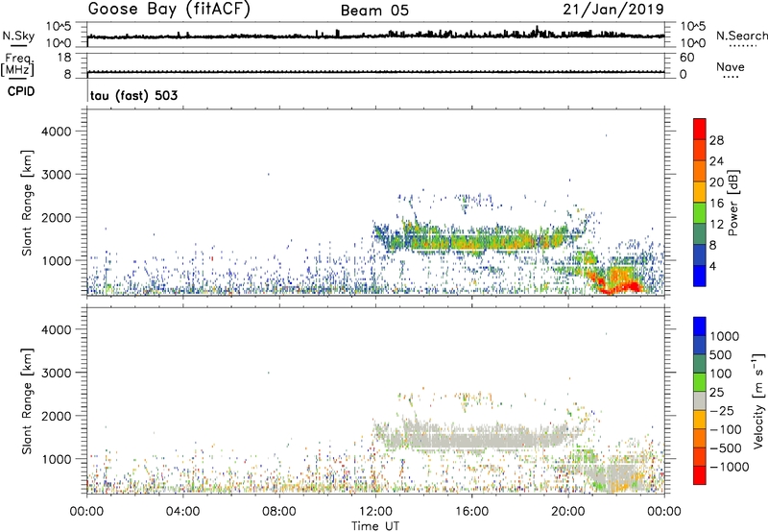768x532 pixels.
Task: Click the orange power band near 16:00
Action: (472, 241)
